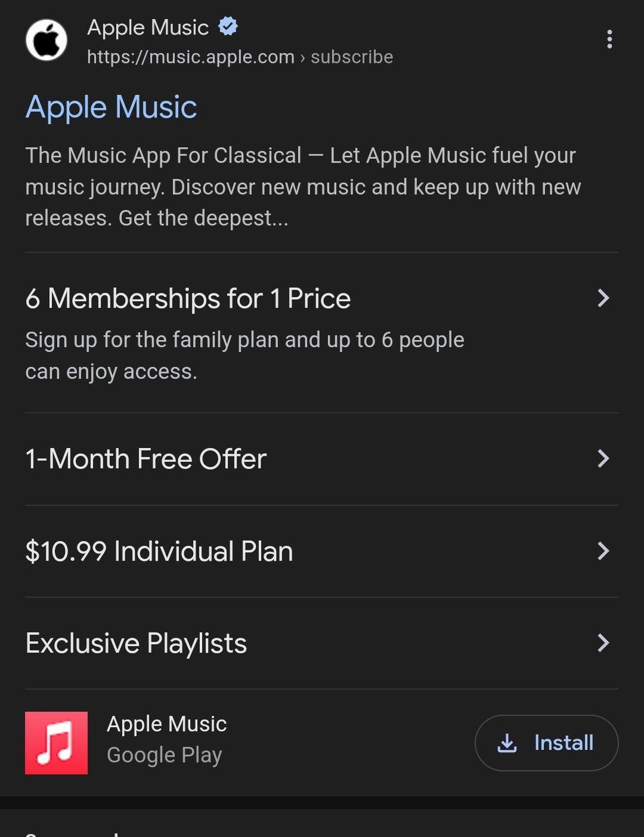Tap the Google Play label under Apple Music
The height and width of the screenshot is (837, 644).
[165, 755]
